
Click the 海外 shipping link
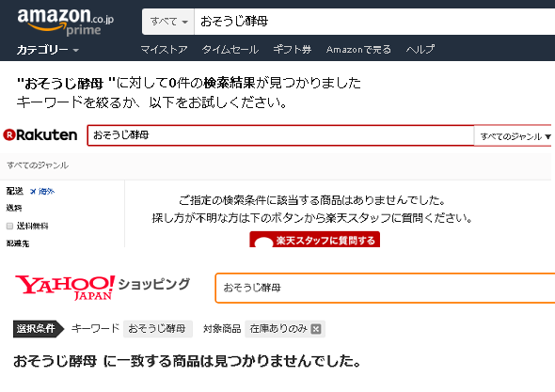(x=42, y=192)
